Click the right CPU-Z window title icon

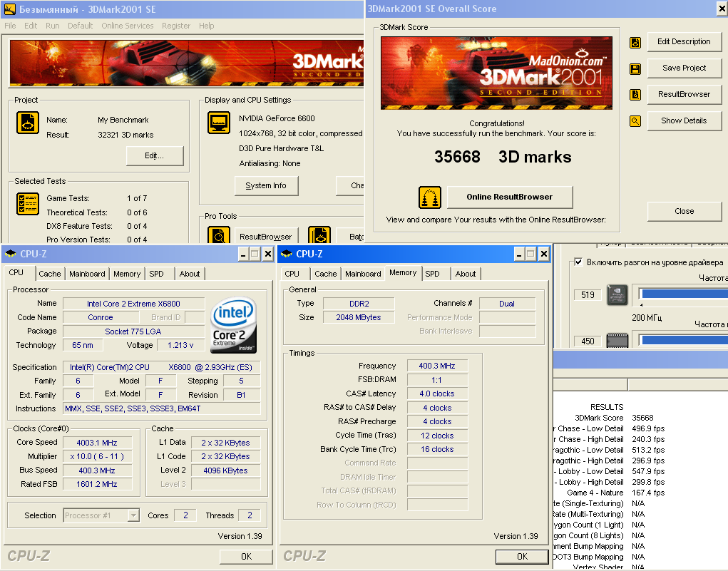(287, 254)
